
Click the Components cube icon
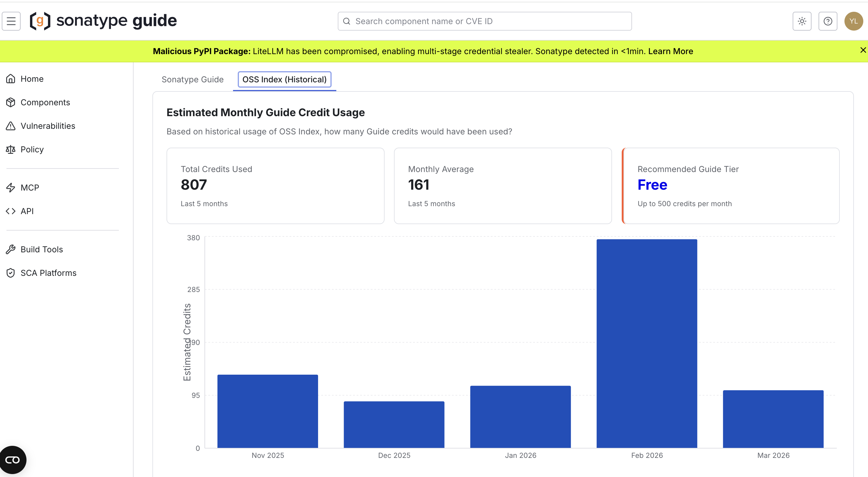(11, 102)
